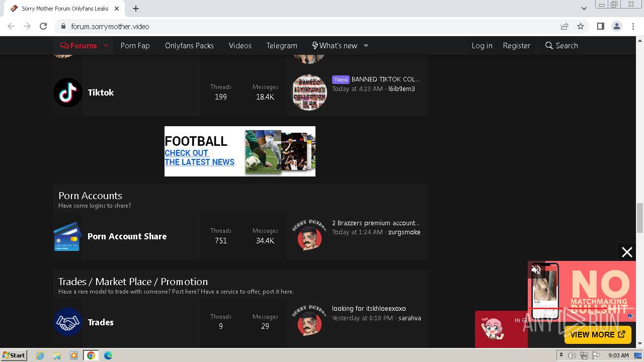
Task: Go forward to the next page
Action: [27, 26]
